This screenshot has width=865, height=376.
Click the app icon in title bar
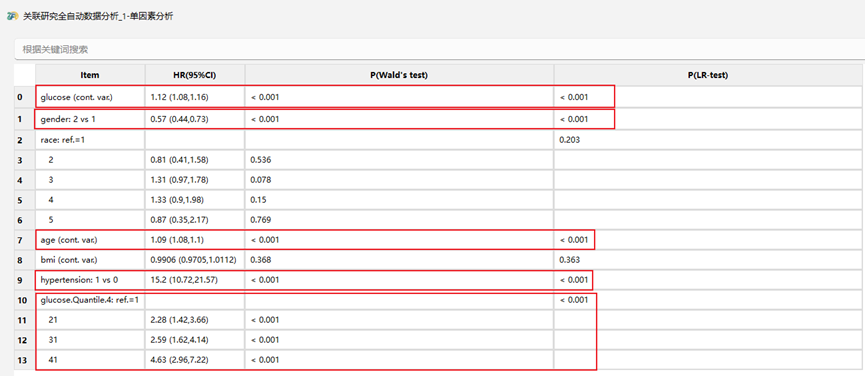click(x=12, y=17)
